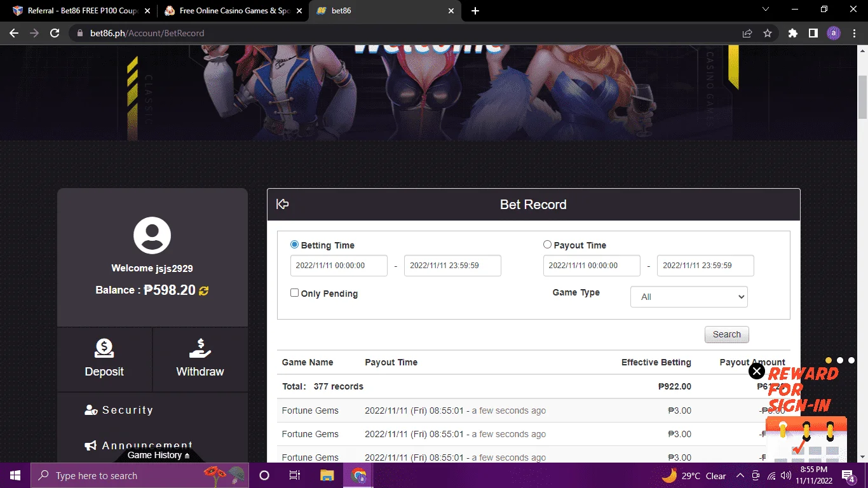Click the volume speaker tray icon
The image size is (868, 488).
787,475
